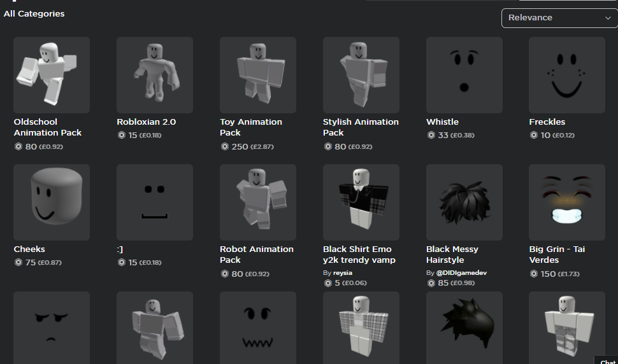Select the Oldschool Animation Pack thumbnail

pyautogui.click(x=52, y=75)
